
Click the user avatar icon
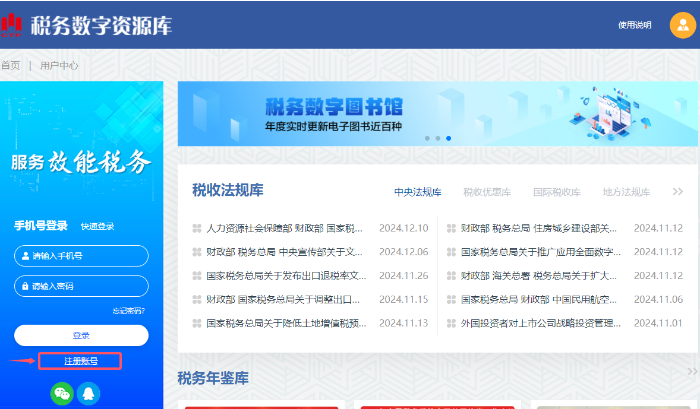pyautogui.click(x=683, y=26)
